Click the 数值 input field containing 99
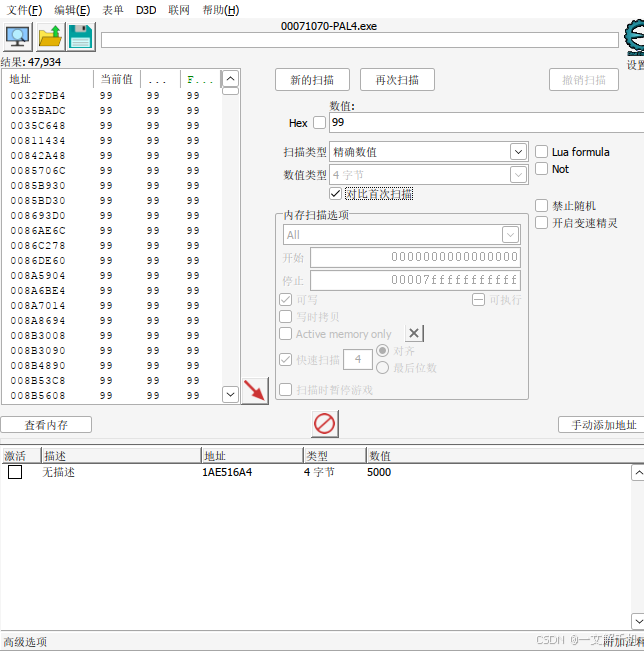This screenshot has width=644, height=651. point(486,122)
